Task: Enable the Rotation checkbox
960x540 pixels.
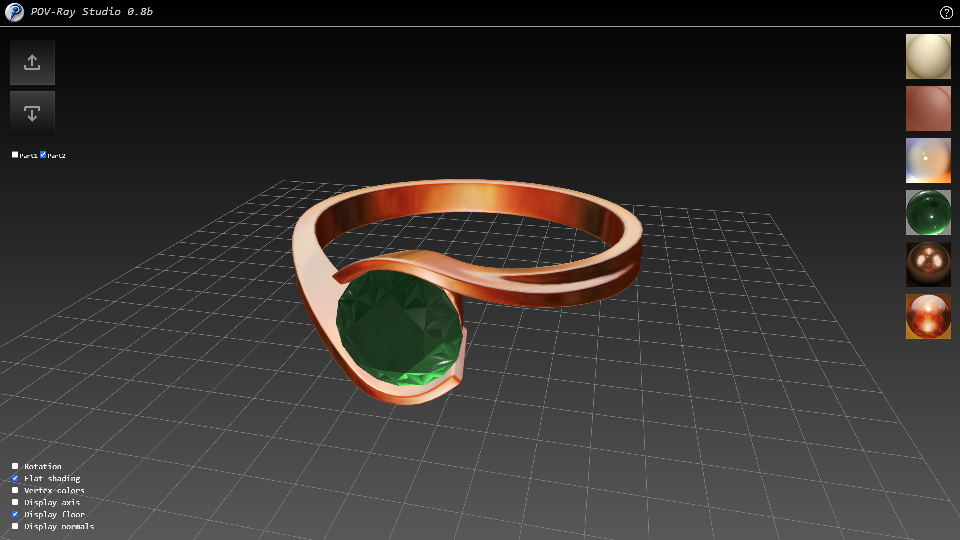Action: pos(15,467)
